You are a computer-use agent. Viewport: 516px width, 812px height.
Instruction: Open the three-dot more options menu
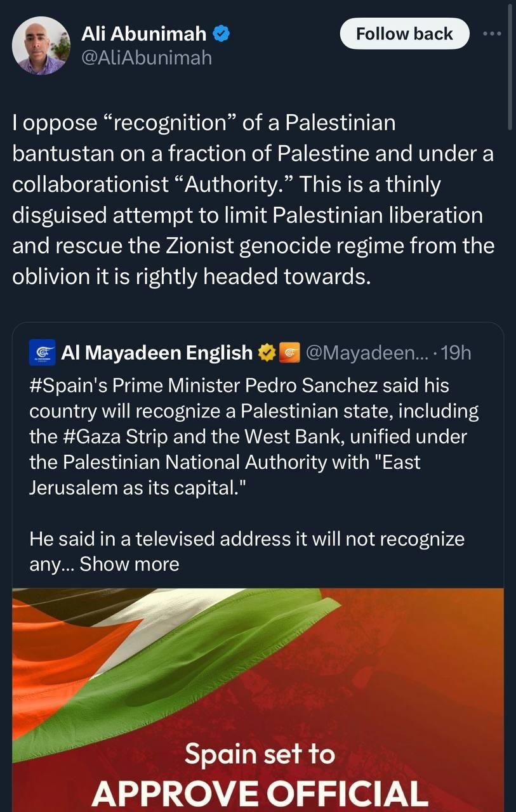point(492,34)
